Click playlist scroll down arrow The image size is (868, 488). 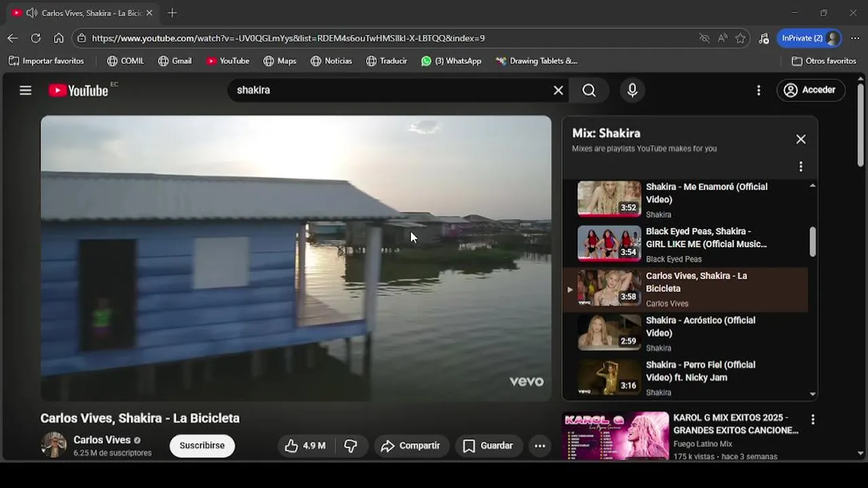(812, 394)
